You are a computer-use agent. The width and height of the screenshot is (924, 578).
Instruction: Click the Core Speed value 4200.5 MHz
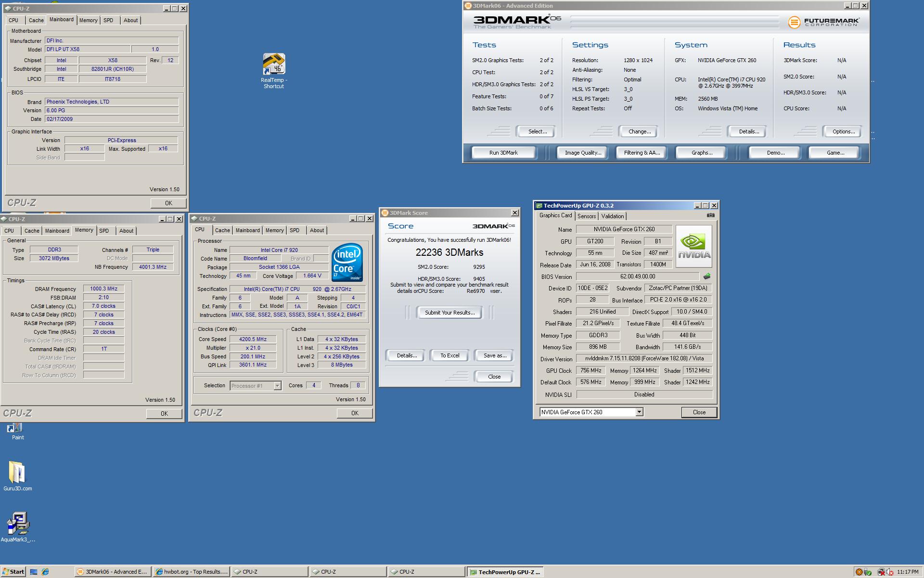click(x=252, y=339)
